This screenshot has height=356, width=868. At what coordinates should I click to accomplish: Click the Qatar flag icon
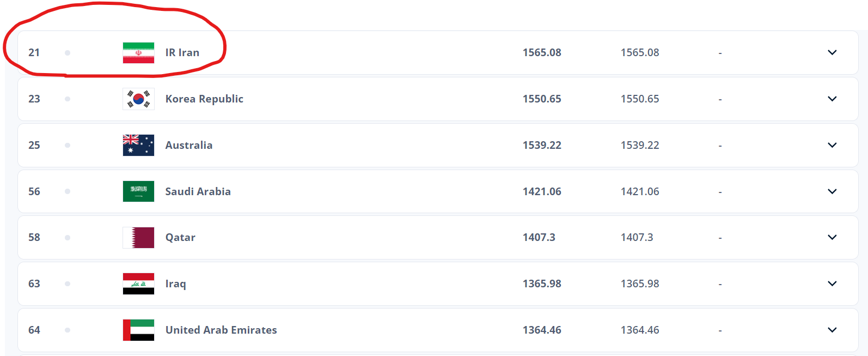[138, 238]
